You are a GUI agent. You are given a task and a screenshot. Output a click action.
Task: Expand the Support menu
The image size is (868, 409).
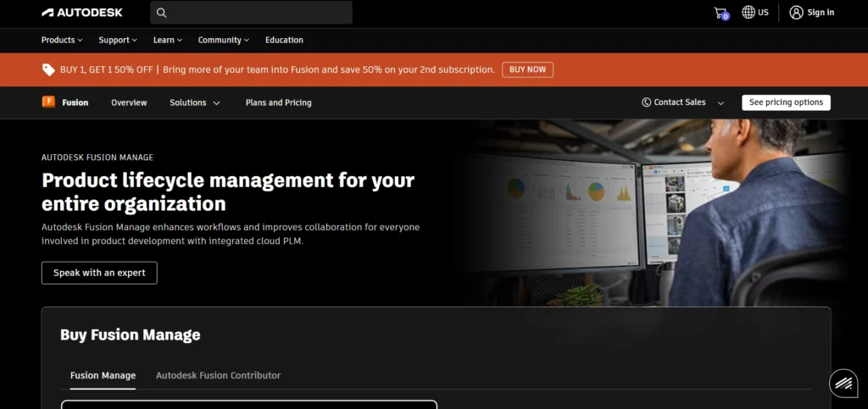[x=118, y=40]
